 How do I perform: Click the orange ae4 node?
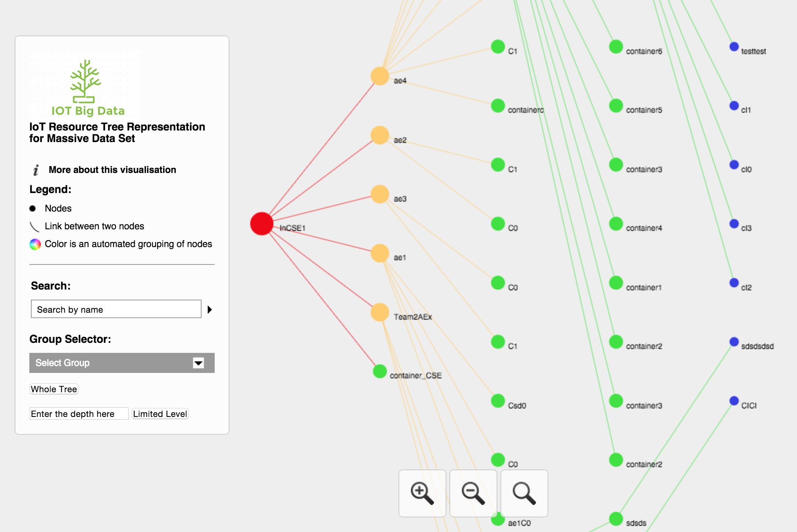pyautogui.click(x=380, y=76)
